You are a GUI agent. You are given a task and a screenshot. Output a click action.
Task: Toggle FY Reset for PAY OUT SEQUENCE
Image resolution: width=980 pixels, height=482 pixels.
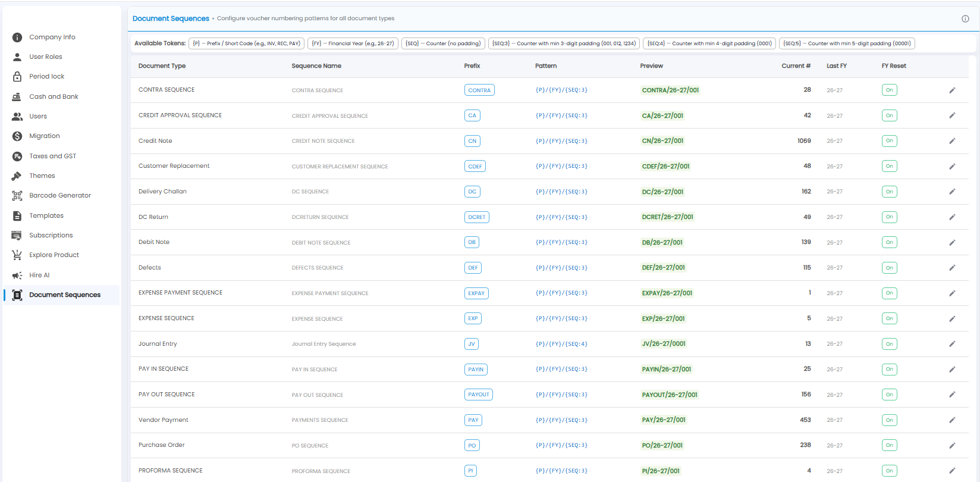889,395
